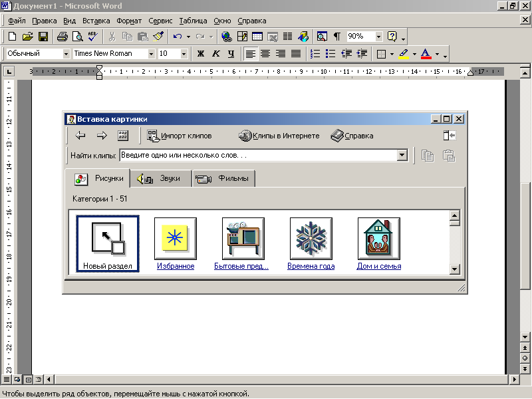The width and height of the screenshot is (532, 399).
Task: Run the spelling check
Action: (92, 37)
